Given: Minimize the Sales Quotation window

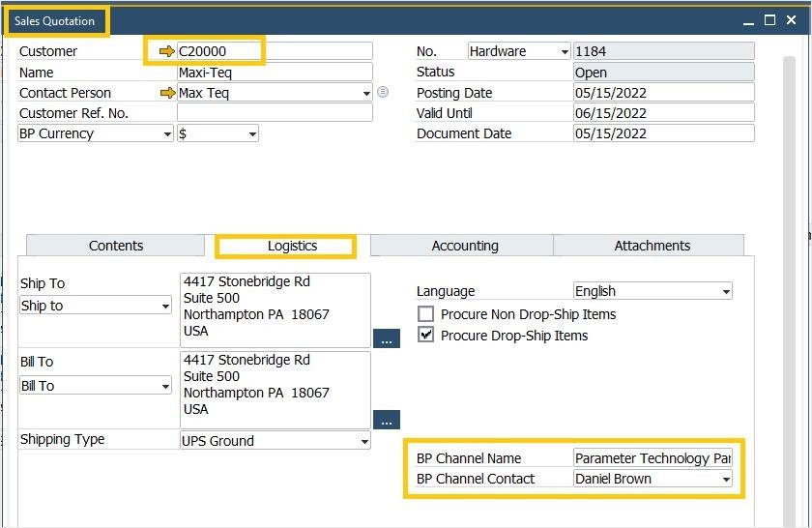Looking at the screenshot, I should pos(748,20).
